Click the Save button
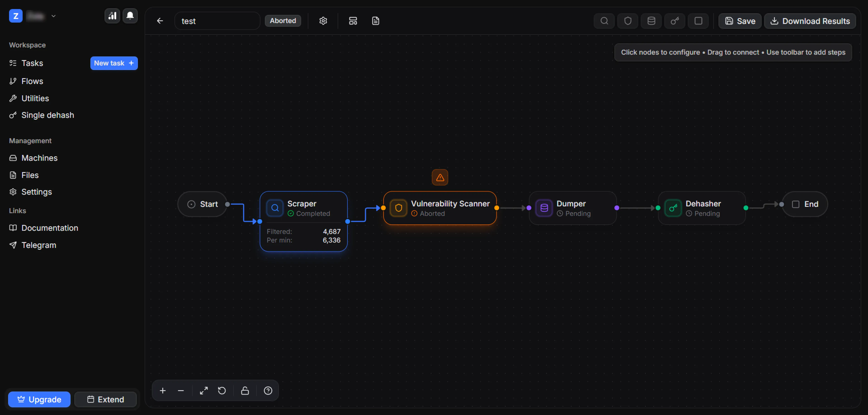The height and width of the screenshot is (415, 868). [x=739, y=21]
